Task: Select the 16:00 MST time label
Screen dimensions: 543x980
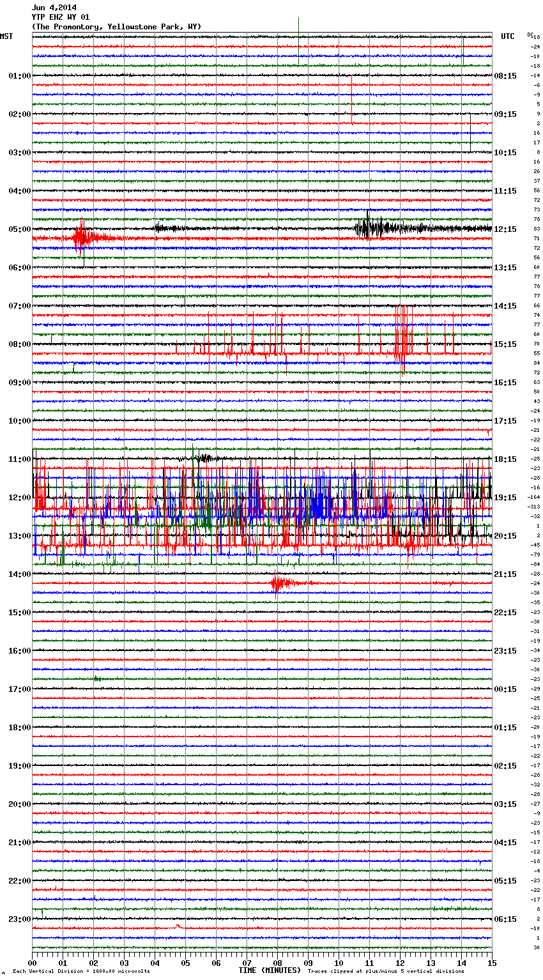Action: coord(19,651)
